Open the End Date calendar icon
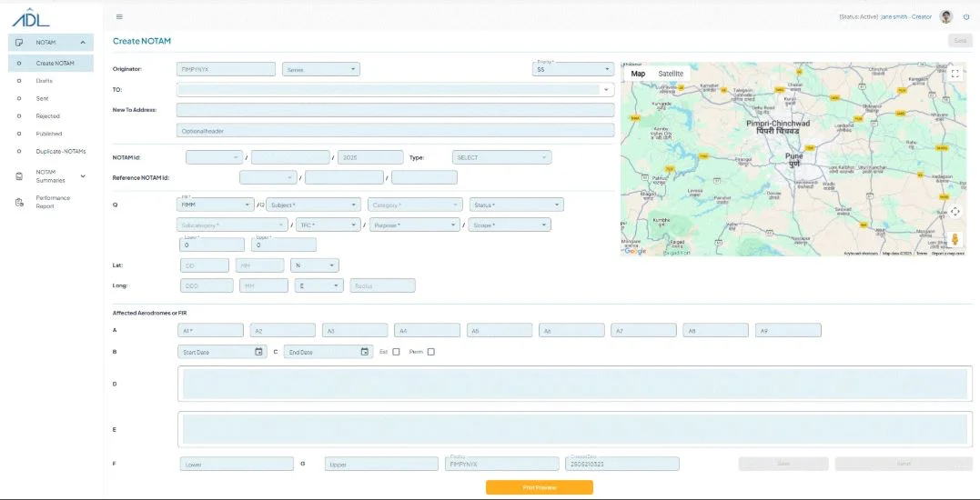Viewport: 980px width, 500px height. 364,352
